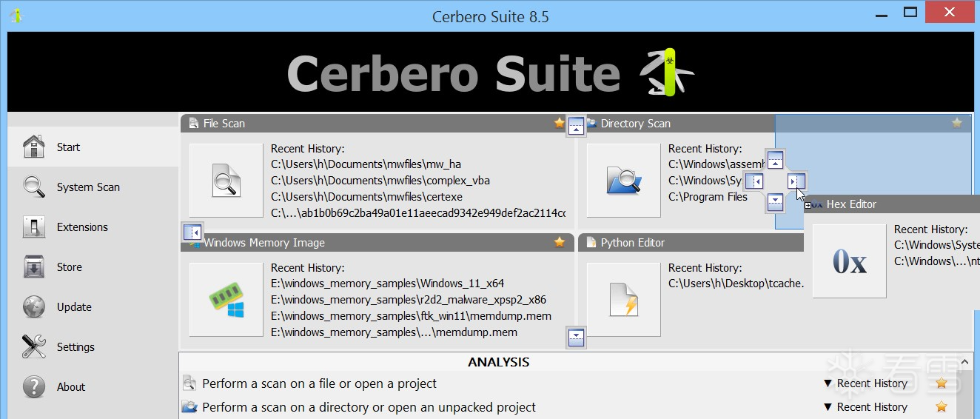
Task: Open recent Python file tcache on Desktop
Action: tap(736, 284)
